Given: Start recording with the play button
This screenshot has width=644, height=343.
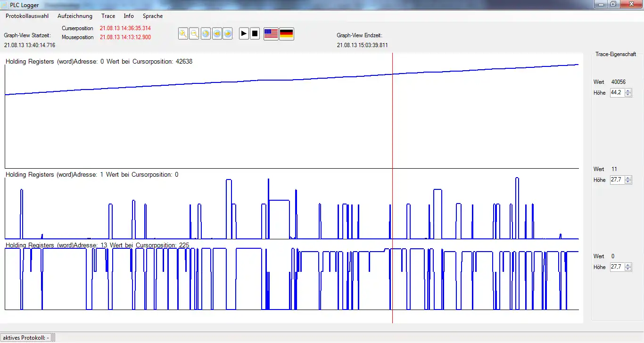Looking at the screenshot, I should point(244,34).
